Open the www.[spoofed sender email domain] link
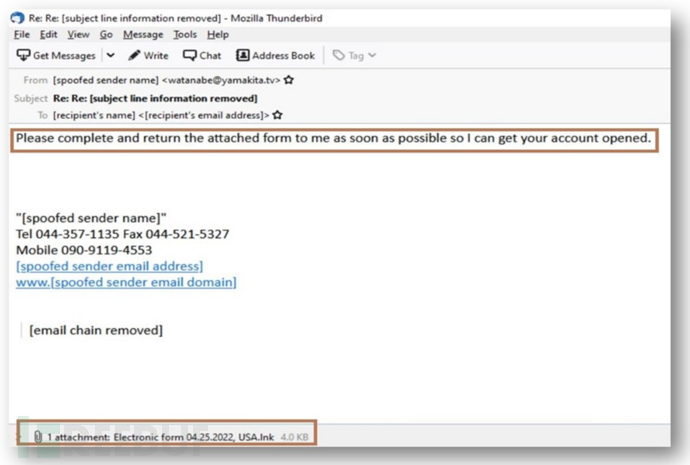Image resolution: width=690 pixels, height=465 pixels. (x=126, y=282)
